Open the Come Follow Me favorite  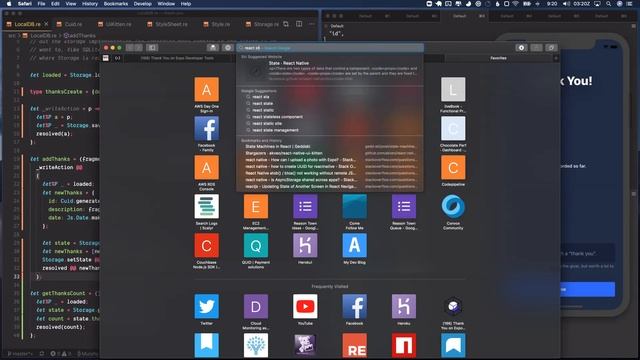click(x=354, y=207)
